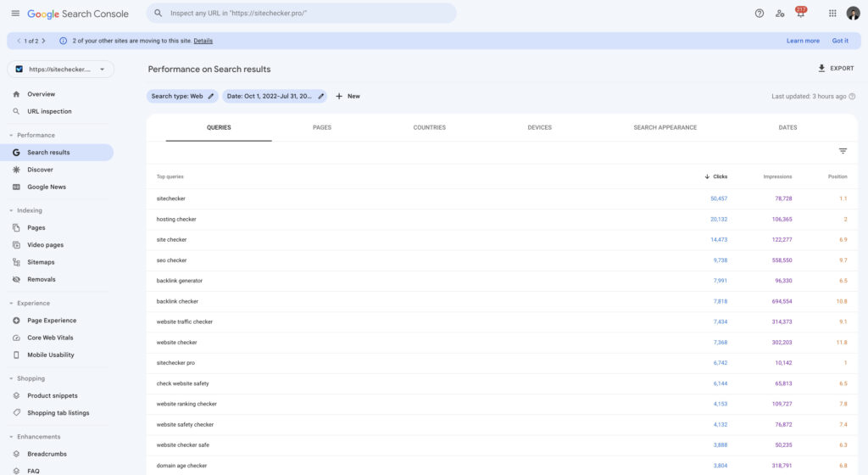The width and height of the screenshot is (868, 475).
Task: Select the 'backlink generator' query row
Action: [x=502, y=281]
